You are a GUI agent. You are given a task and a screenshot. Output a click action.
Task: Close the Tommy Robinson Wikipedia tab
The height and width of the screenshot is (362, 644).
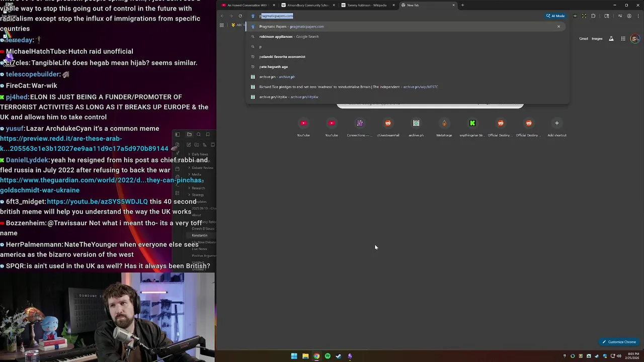coord(393,5)
